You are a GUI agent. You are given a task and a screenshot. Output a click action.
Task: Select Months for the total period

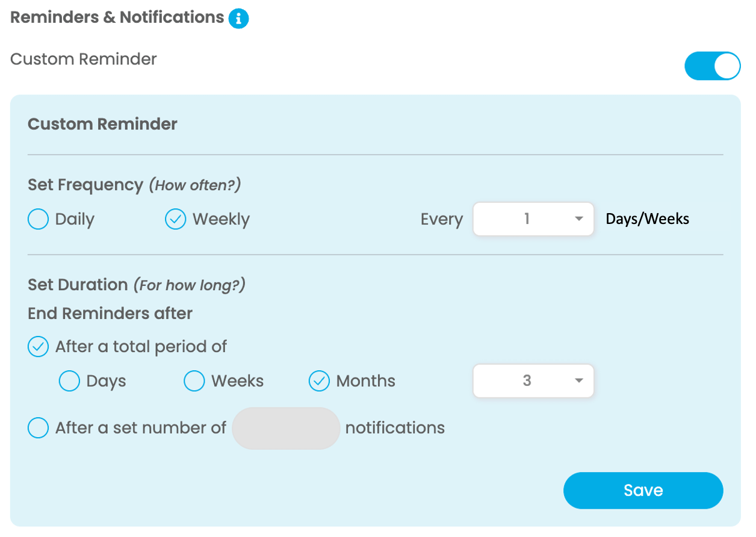pyautogui.click(x=319, y=380)
